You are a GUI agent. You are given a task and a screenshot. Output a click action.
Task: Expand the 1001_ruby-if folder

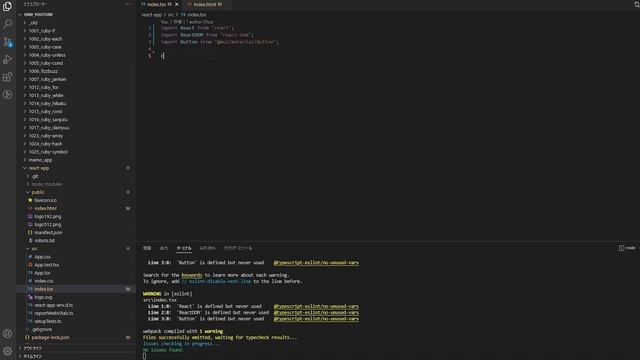click(x=42, y=31)
